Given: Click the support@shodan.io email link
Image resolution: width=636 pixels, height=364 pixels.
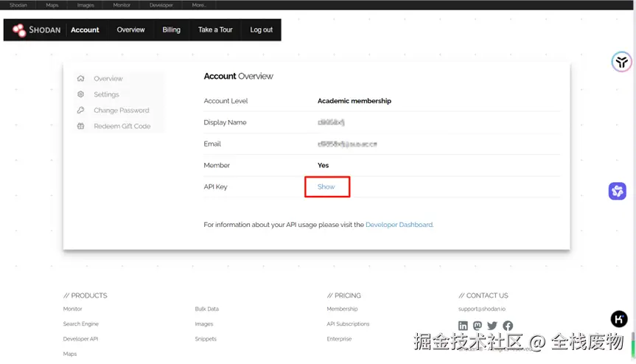Looking at the screenshot, I should [x=482, y=309].
